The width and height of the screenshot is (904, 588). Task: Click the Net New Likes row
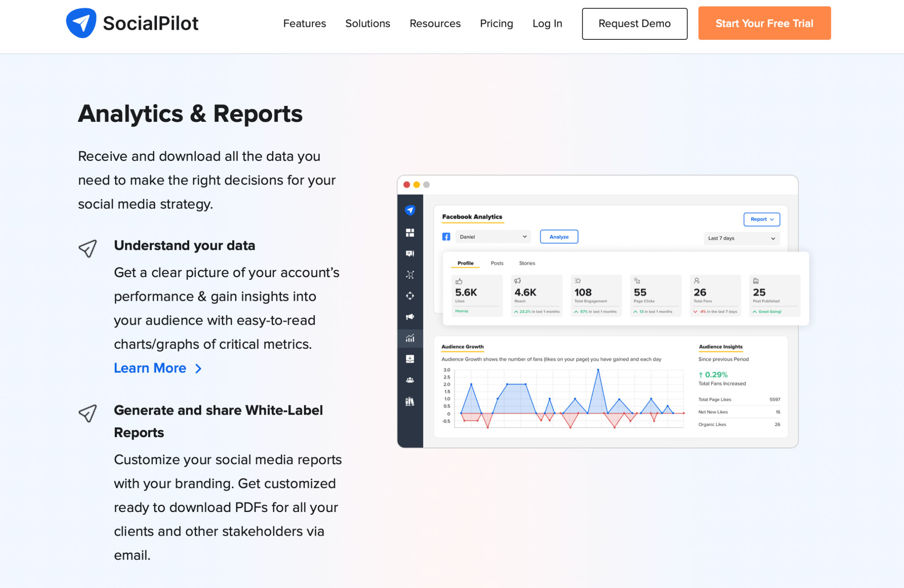pos(739,412)
